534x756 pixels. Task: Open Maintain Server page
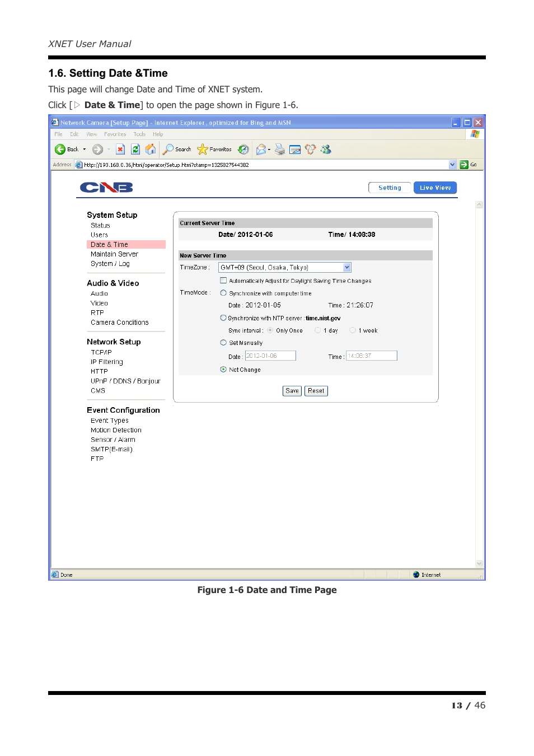[114, 254]
